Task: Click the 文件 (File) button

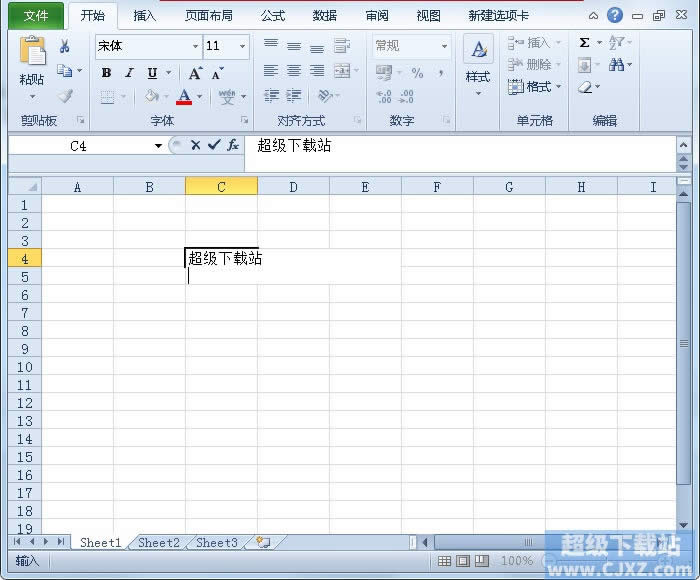Action: tap(36, 16)
